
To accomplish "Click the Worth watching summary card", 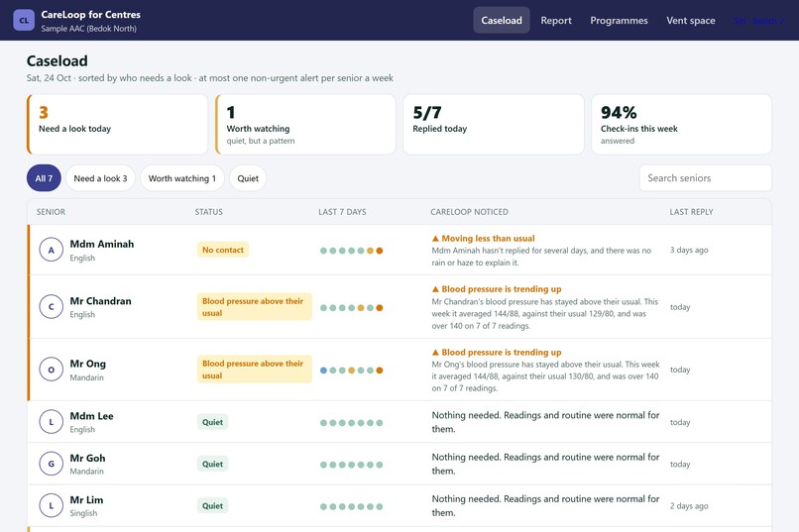I will click(305, 124).
